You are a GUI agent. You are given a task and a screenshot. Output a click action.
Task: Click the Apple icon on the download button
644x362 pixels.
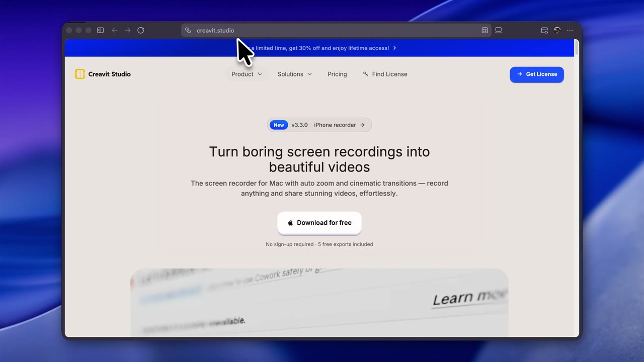(290, 223)
